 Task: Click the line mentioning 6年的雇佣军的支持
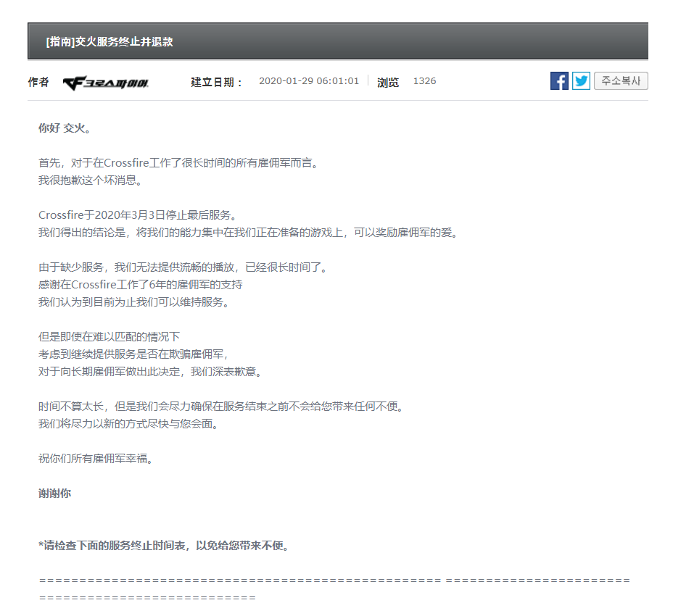(x=141, y=285)
